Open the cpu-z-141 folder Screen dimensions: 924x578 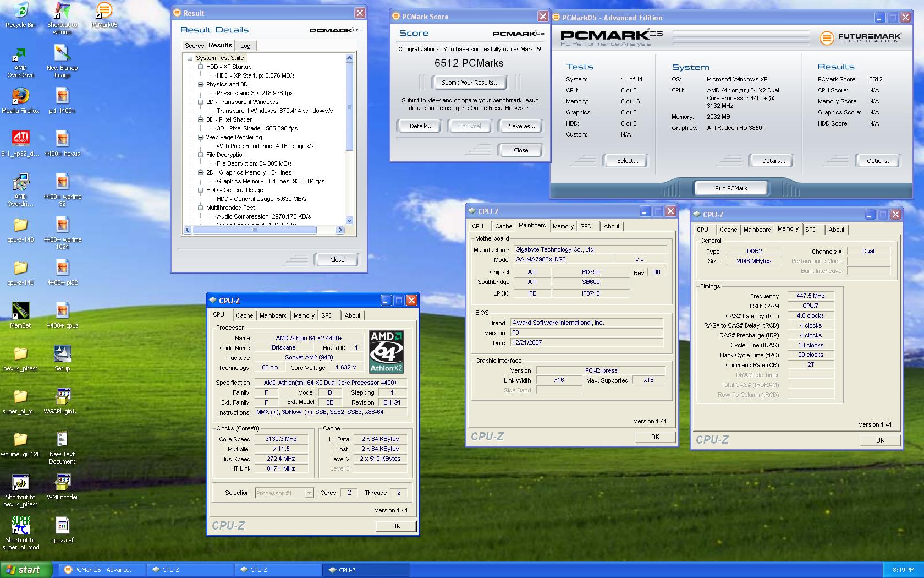[x=20, y=272]
